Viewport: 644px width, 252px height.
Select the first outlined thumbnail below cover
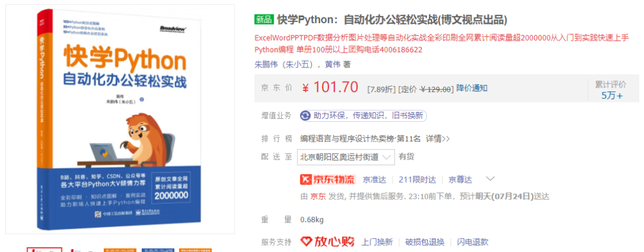[x=44, y=250]
